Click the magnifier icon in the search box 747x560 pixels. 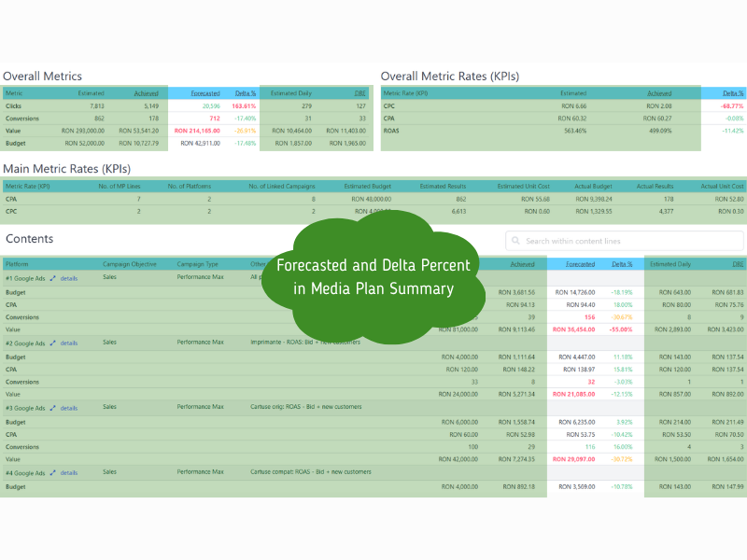pos(516,241)
